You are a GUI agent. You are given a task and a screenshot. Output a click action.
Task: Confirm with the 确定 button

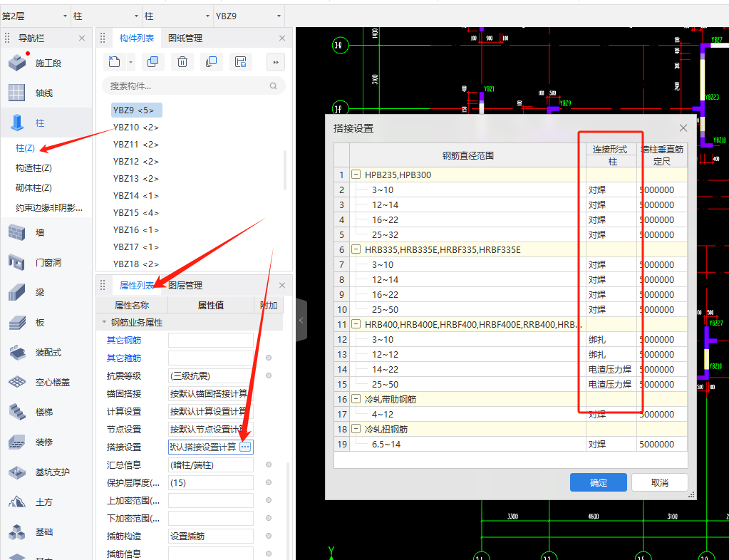coord(599,482)
